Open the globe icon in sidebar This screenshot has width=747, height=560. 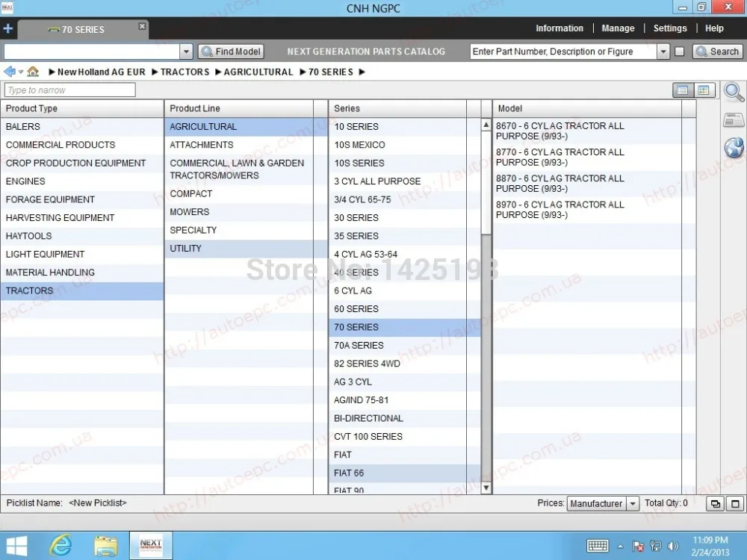[x=734, y=147]
